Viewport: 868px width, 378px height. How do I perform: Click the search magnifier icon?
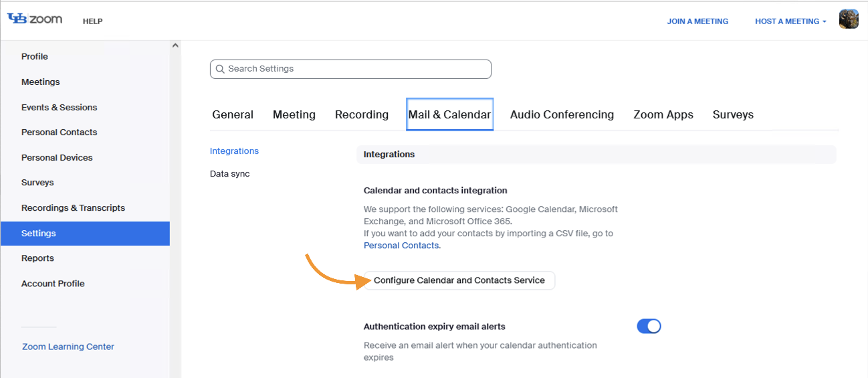pyautogui.click(x=219, y=69)
